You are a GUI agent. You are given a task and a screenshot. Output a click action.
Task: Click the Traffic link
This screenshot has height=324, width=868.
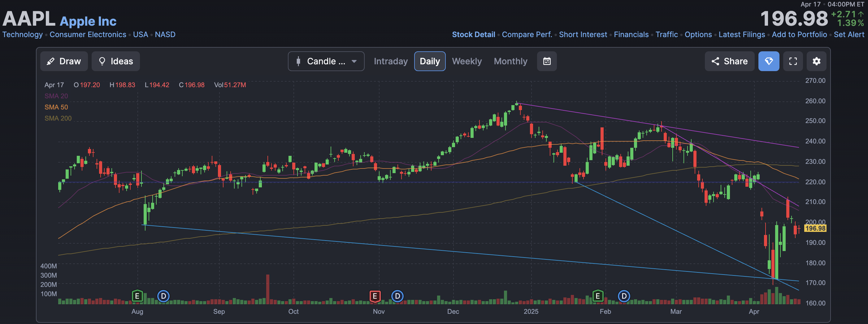(666, 35)
